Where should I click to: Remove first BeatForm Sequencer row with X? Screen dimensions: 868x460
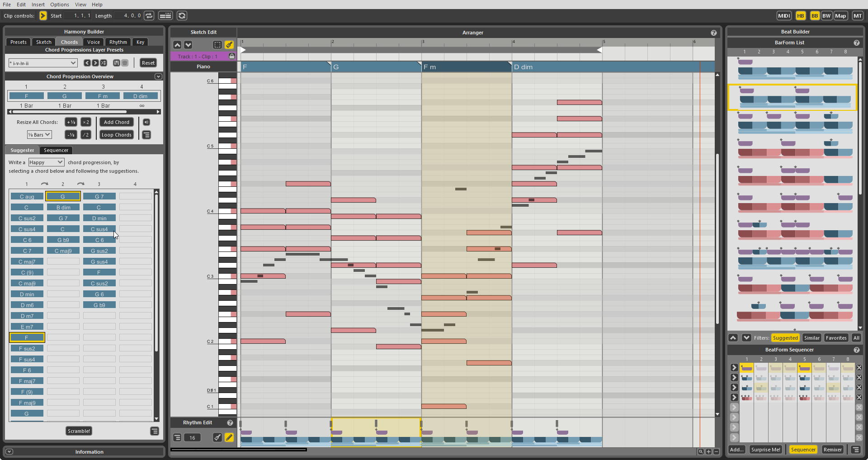859,368
